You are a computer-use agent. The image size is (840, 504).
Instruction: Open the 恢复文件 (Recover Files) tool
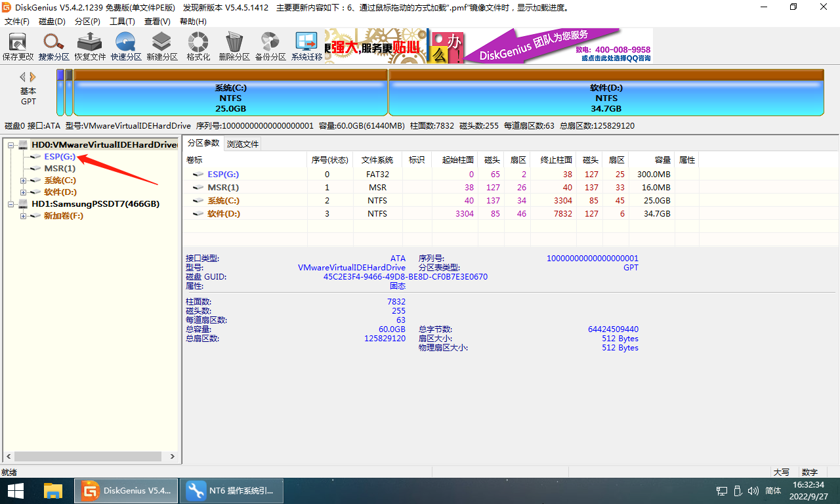90,46
